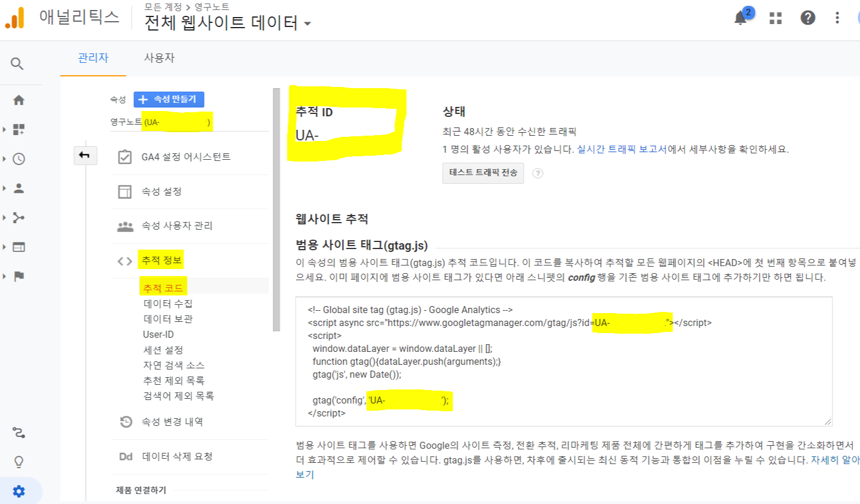
Task: Click the Dd 데이터 삭제 요청 icon
Action: pos(126,456)
